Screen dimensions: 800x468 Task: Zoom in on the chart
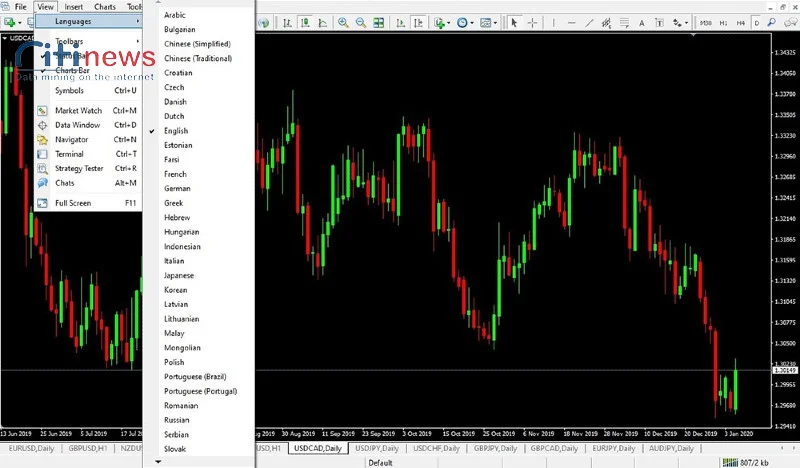pyautogui.click(x=343, y=22)
